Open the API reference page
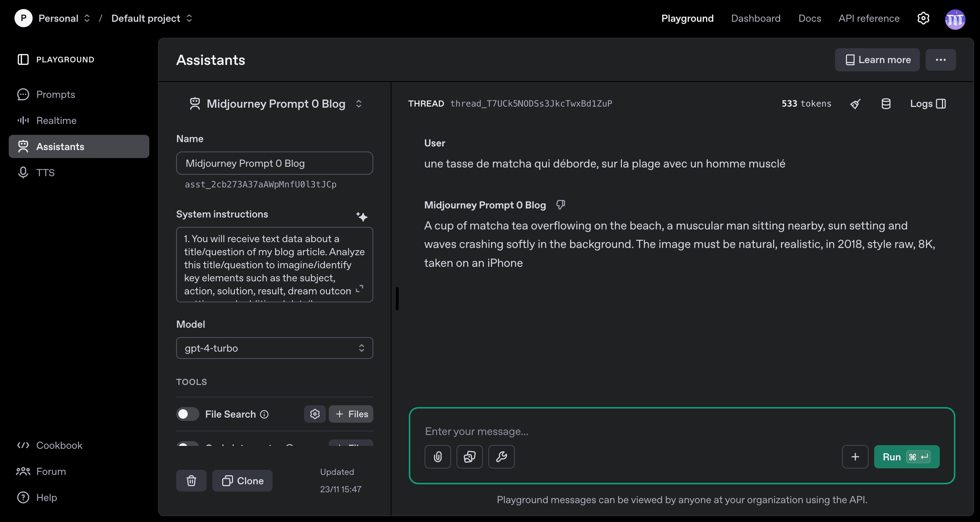 pos(869,18)
